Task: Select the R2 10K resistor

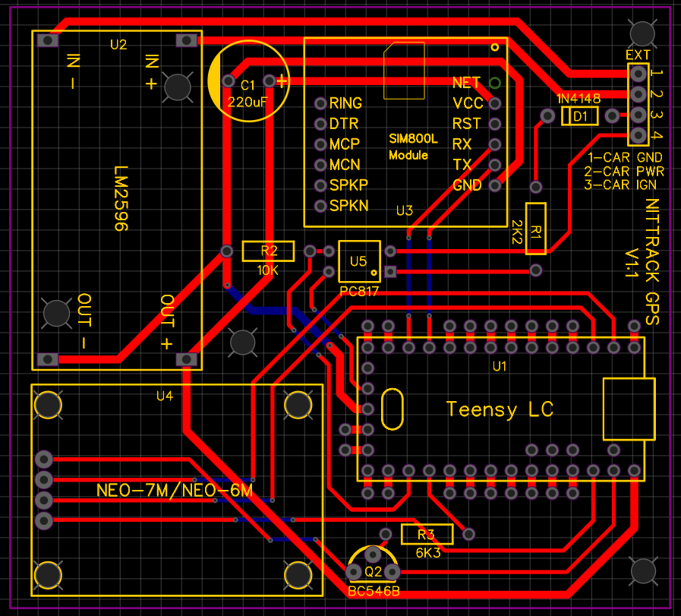Action: pyautogui.click(x=267, y=251)
